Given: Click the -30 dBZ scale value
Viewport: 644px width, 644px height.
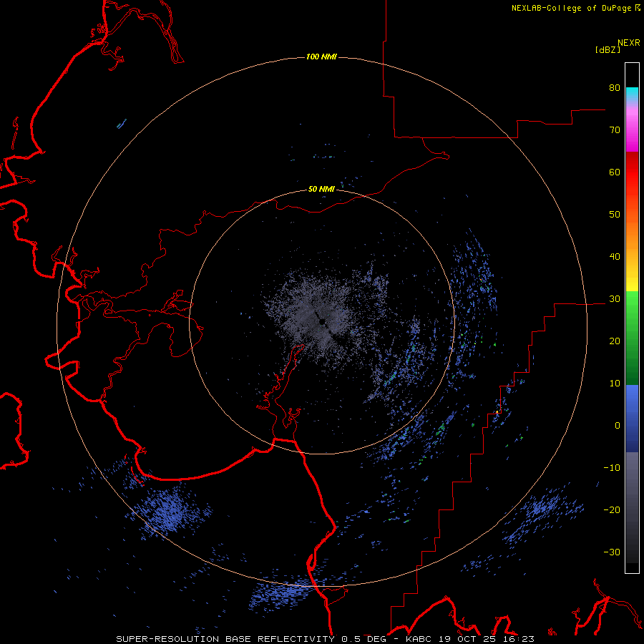Looking at the screenshot, I should 612,552.
